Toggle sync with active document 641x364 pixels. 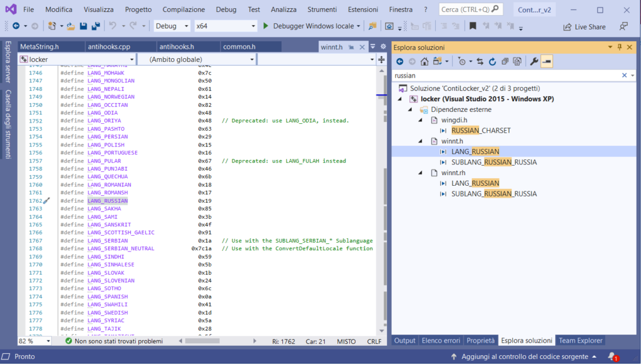point(480,61)
